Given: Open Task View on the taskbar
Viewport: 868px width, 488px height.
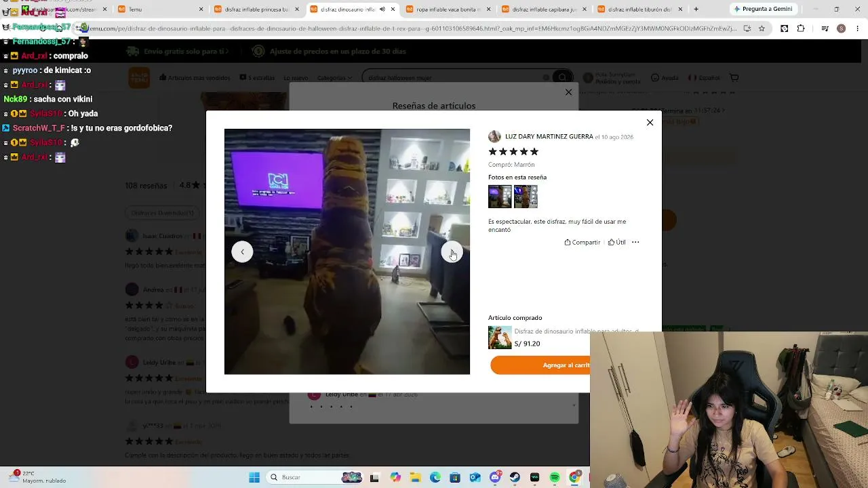Looking at the screenshot, I should 374,477.
